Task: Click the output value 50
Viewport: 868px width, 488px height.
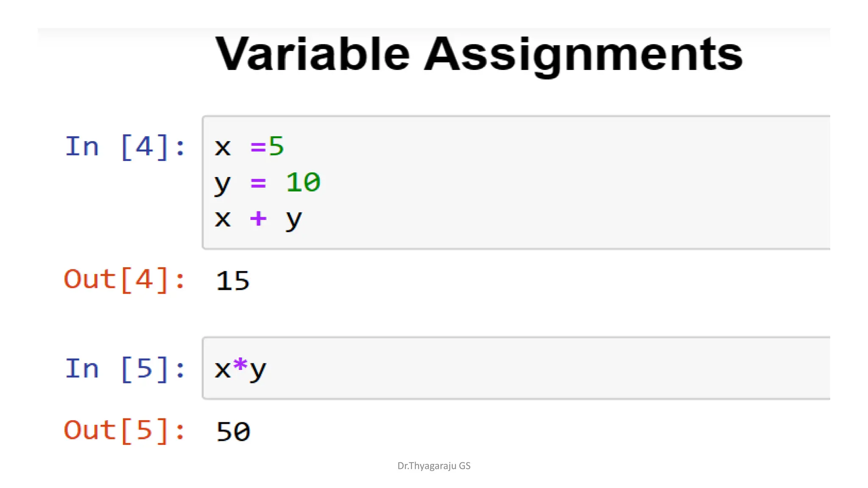Action: [233, 432]
